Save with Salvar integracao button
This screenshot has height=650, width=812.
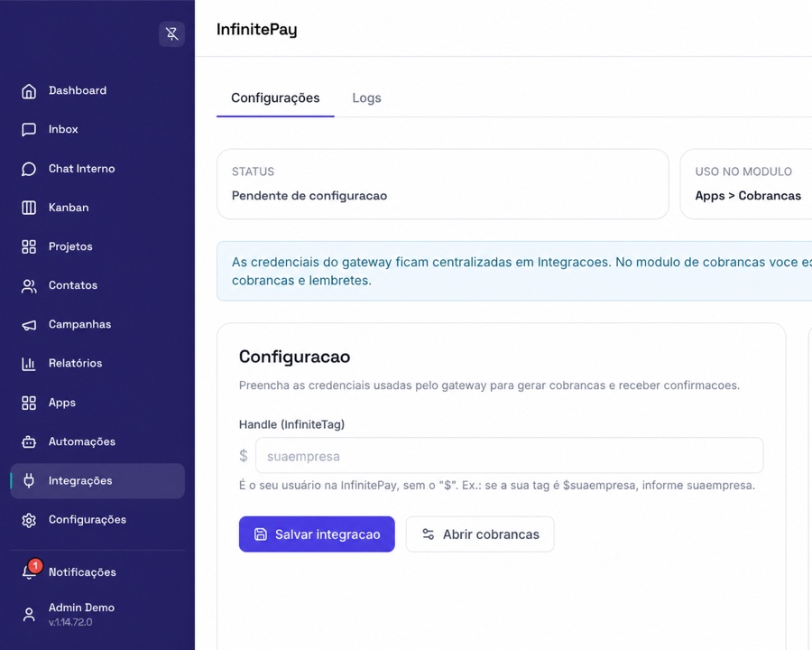[317, 534]
